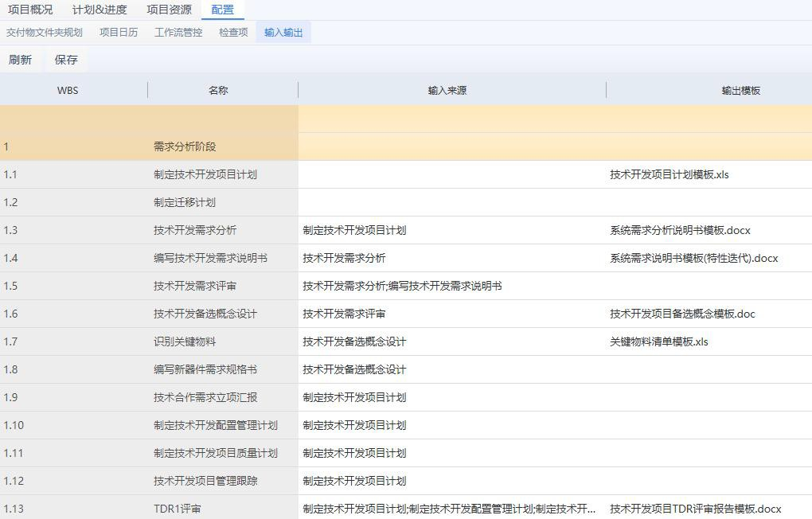Click the 输出模板 column header

(740, 91)
